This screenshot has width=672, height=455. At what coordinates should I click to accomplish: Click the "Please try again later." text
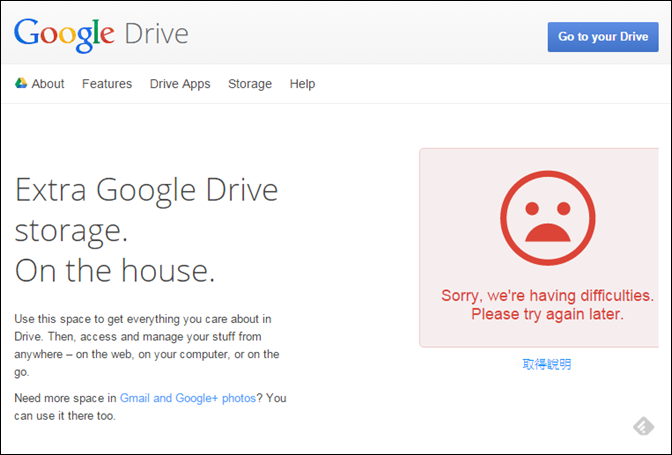(x=547, y=314)
